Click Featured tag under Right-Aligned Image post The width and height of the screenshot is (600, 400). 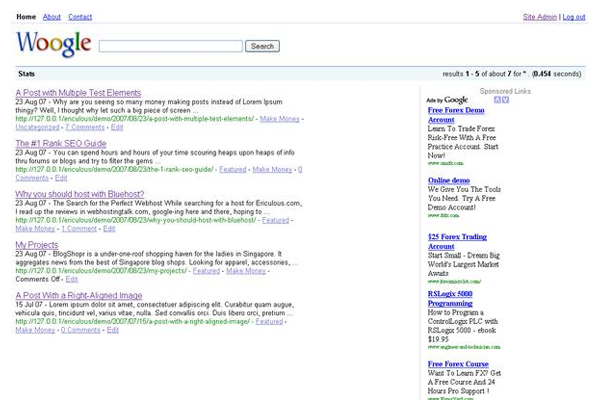pyautogui.click(x=269, y=322)
